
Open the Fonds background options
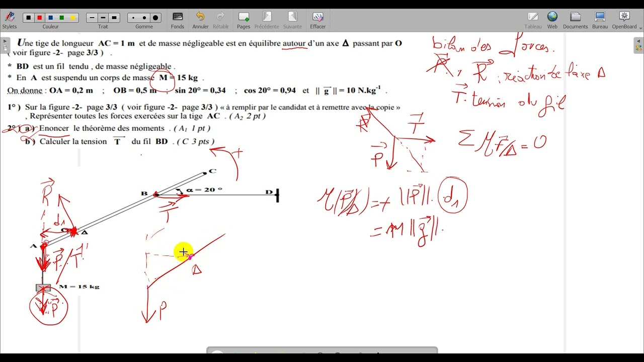click(x=178, y=20)
